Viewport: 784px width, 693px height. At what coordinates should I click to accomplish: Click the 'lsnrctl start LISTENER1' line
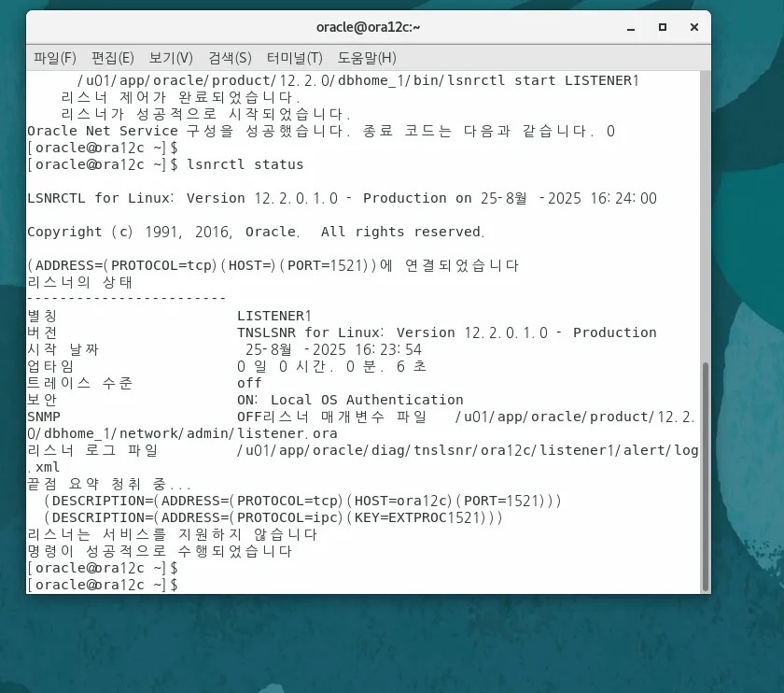coord(358,80)
